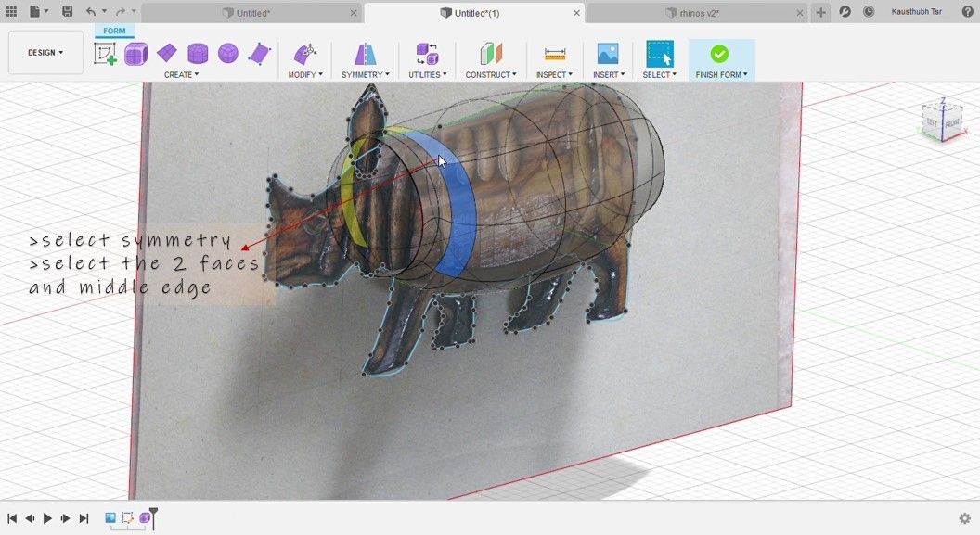Redo the last undone action
980x535 pixels.
point(120,11)
